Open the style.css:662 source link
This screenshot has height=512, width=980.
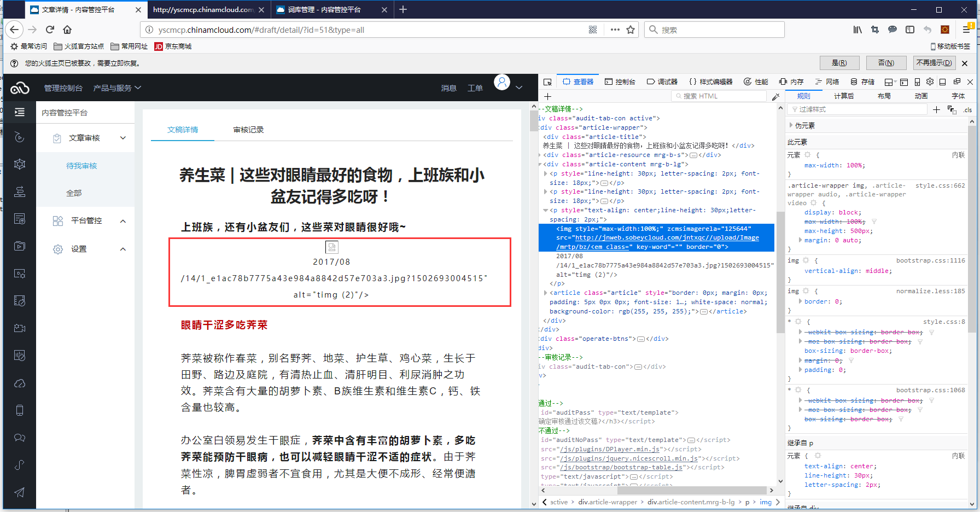point(940,186)
